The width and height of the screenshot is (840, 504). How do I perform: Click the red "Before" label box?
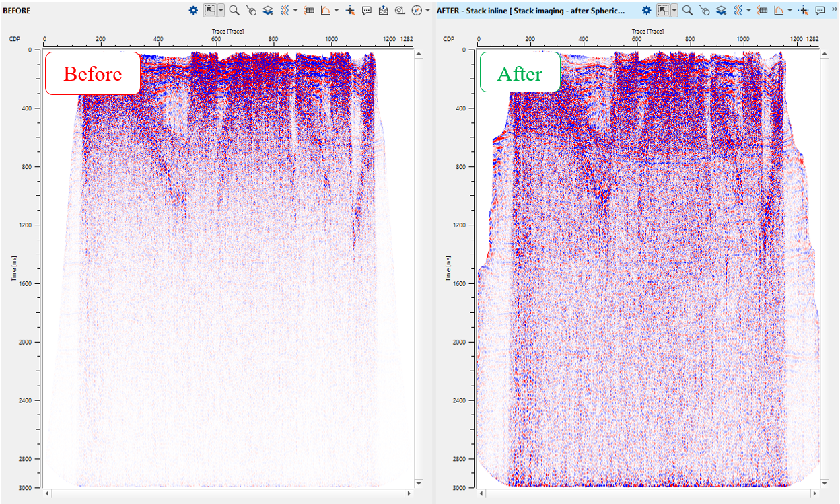(93, 73)
